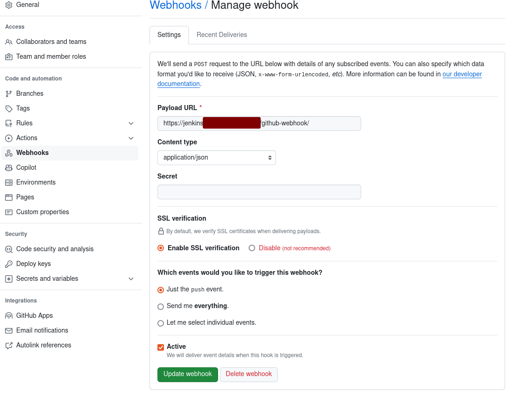The image size is (532, 408).
Task: Click the Environments icon in sidebar
Action: (x=9, y=182)
